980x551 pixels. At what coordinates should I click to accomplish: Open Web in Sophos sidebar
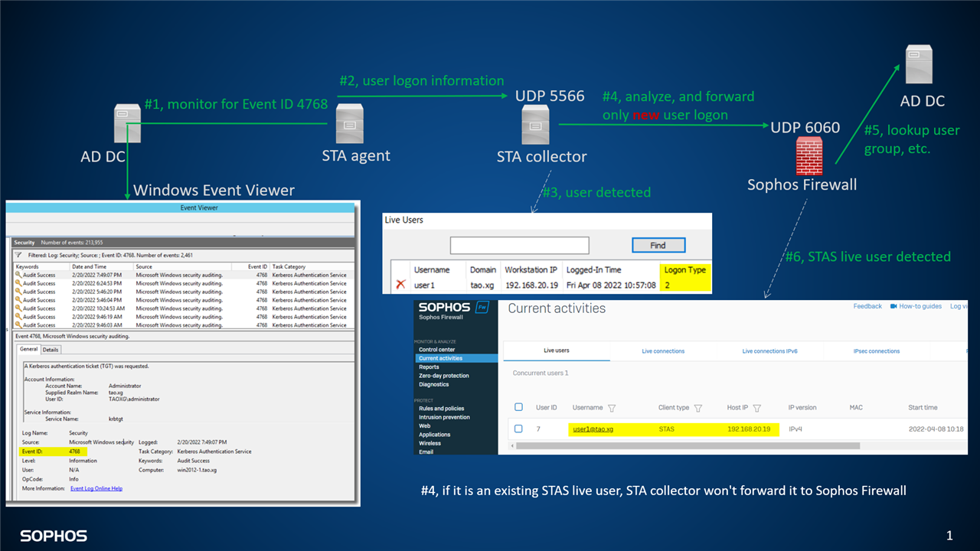click(424, 425)
